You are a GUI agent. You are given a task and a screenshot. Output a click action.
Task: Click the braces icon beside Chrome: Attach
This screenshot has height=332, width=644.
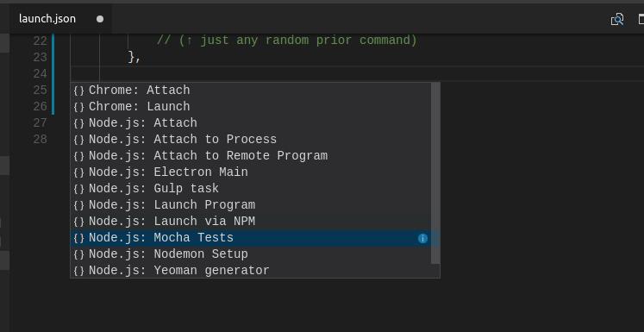point(78,91)
